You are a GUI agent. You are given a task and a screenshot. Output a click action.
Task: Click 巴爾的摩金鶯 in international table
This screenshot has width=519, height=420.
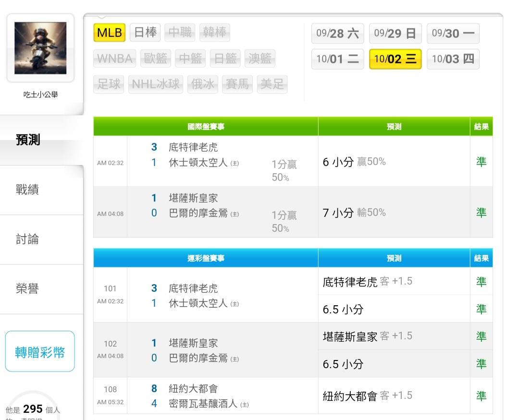(x=198, y=213)
